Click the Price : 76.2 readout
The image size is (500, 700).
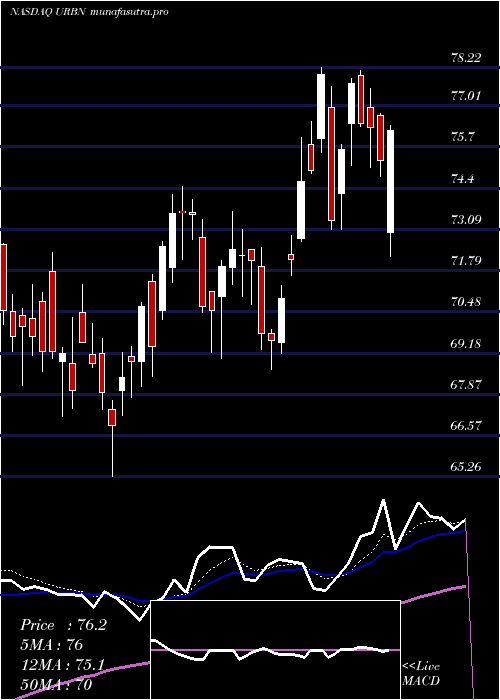[63, 625]
